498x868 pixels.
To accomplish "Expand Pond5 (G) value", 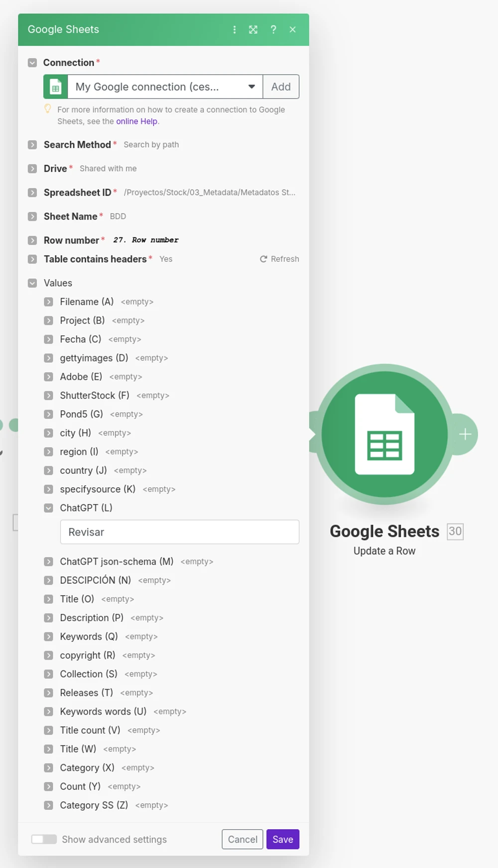I will pyautogui.click(x=48, y=414).
